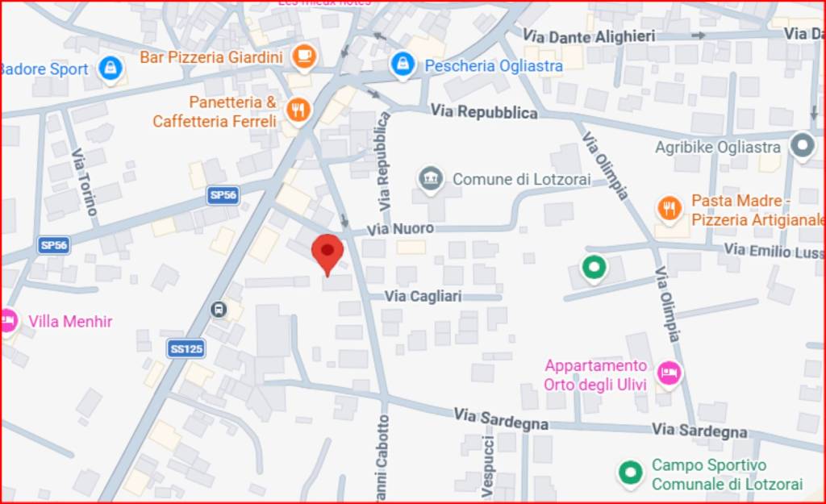Image resolution: width=826 pixels, height=504 pixels.
Task: Open the Pescheria Ogliastra shop icon
Action: pyautogui.click(x=403, y=65)
